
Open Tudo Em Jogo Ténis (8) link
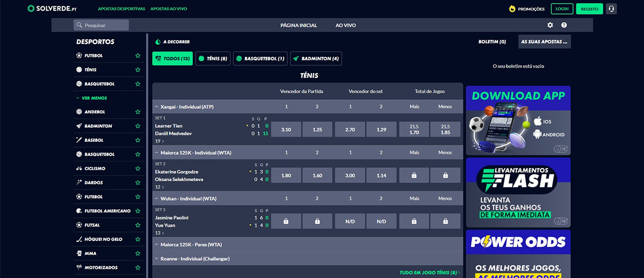[x=429, y=273]
